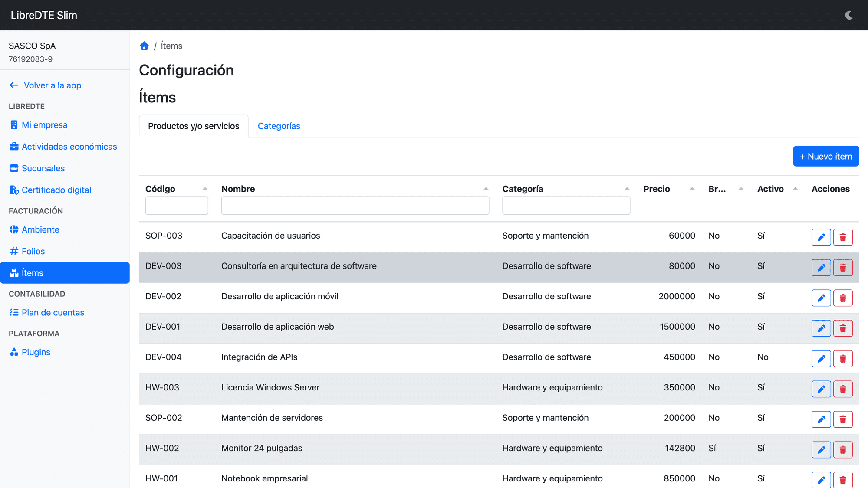This screenshot has height=488, width=868.
Task: Toggle dark mode moon icon
Action: [x=849, y=15]
